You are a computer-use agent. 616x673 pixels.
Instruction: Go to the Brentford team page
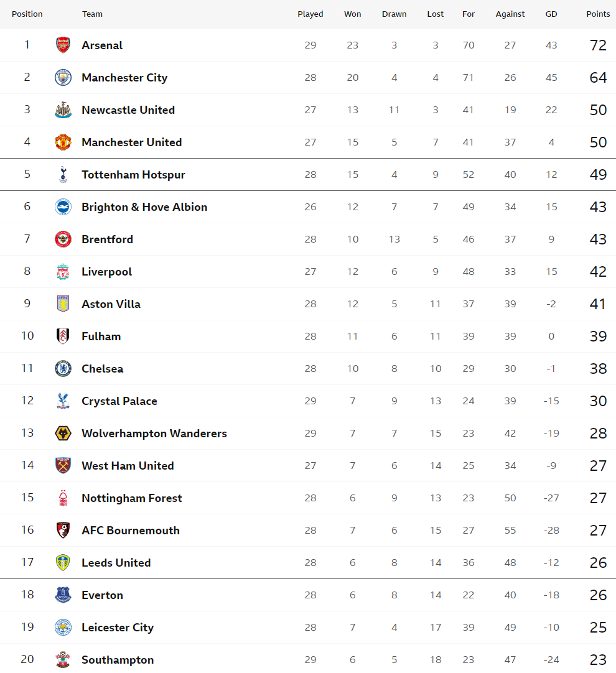[107, 239]
